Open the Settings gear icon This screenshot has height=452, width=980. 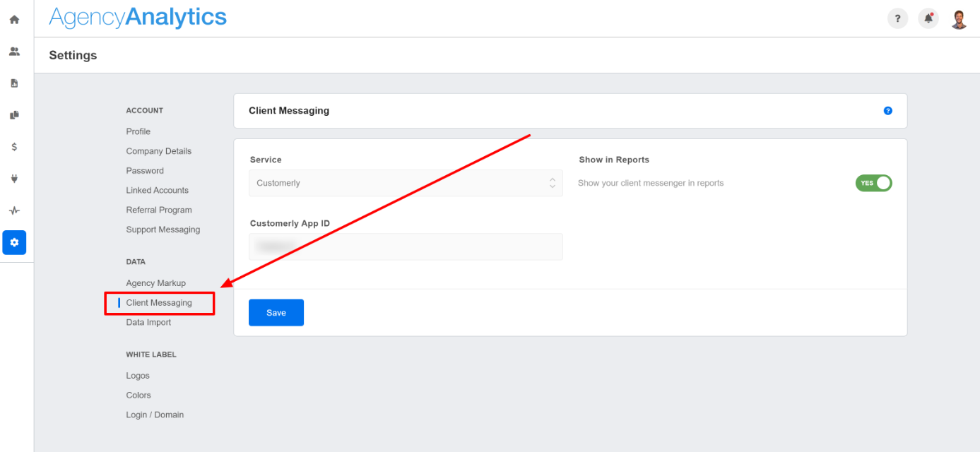coord(14,242)
